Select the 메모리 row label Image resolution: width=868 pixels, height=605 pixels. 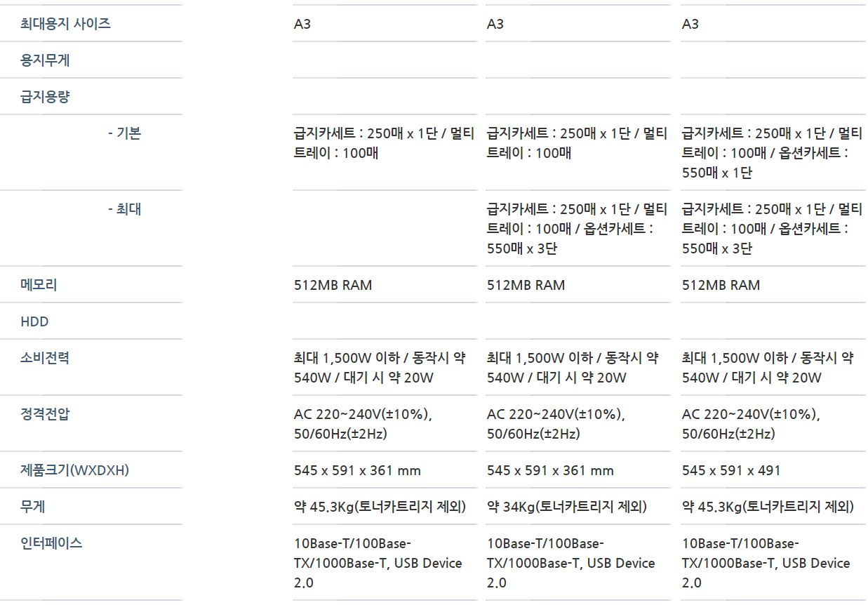pyautogui.click(x=39, y=285)
